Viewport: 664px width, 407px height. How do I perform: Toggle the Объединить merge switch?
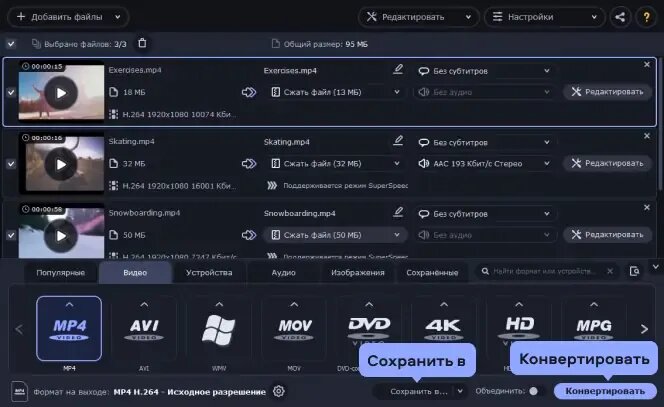pyautogui.click(x=535, y=391)
